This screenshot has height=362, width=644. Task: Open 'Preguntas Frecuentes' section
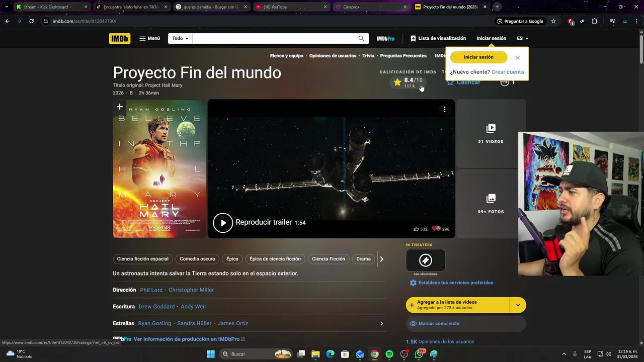pos(403,56)
